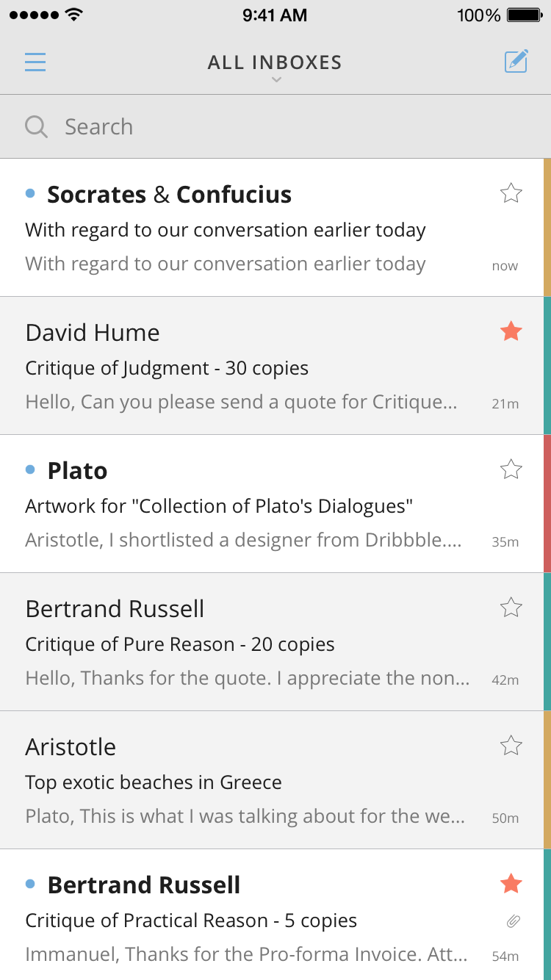This screenshot has height=980, width=551.
Task: Star the Socrates & Confucius email
Action: tap(511, 193)
